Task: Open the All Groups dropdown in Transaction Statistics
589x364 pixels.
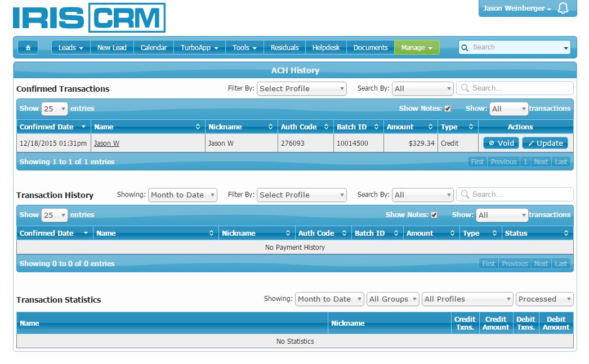Action: 393,299
